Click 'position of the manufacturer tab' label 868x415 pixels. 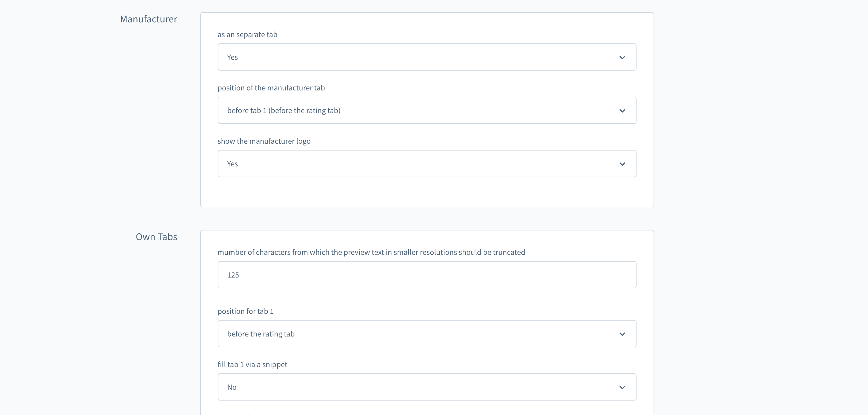[271, 88]
